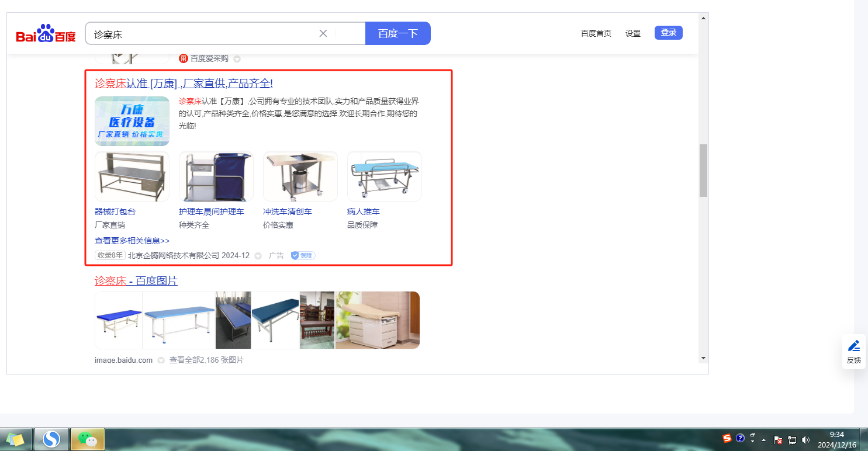The image size is (868, 451).
Task: Open the brown wooden bed image
Action: click(x=317, y=320)
